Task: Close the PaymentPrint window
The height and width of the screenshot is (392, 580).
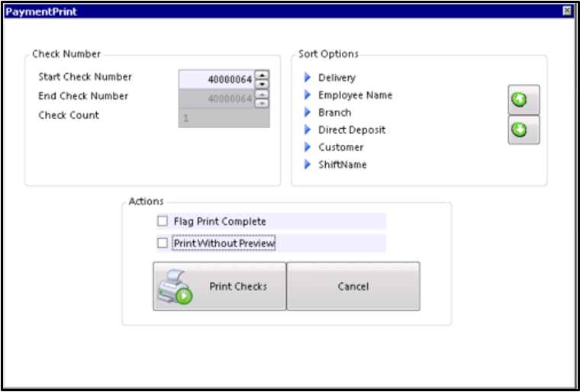Action: point(567,11)
